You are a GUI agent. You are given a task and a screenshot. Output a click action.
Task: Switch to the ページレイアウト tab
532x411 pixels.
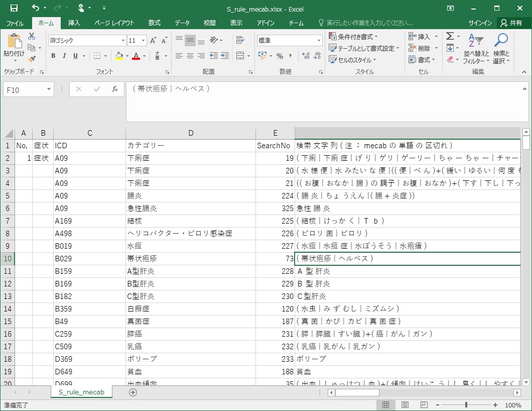pyautogui.click(x=114, y=23)
